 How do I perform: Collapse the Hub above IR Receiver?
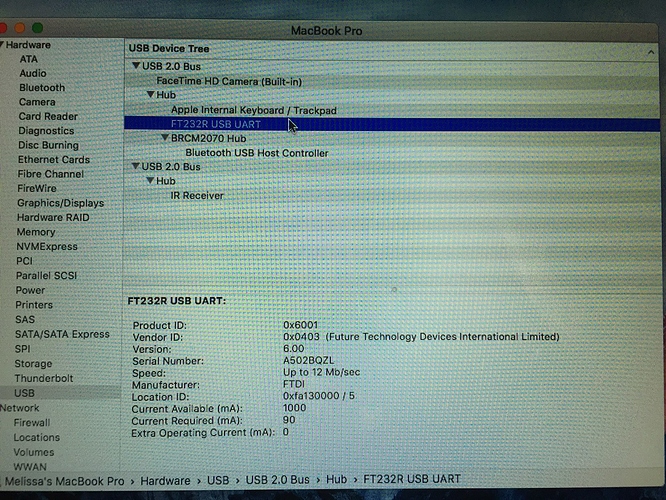point(150,181)
